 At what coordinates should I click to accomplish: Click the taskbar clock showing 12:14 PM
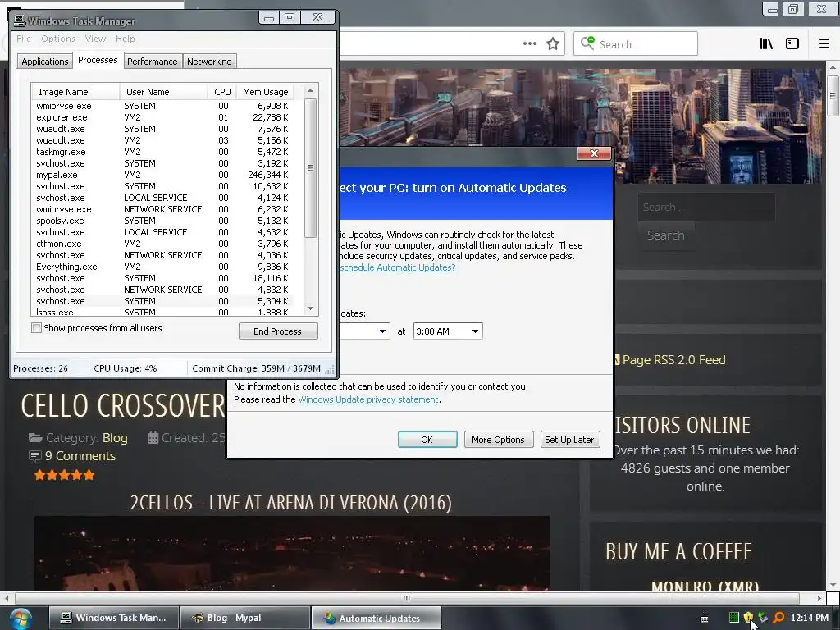(810, 618)
